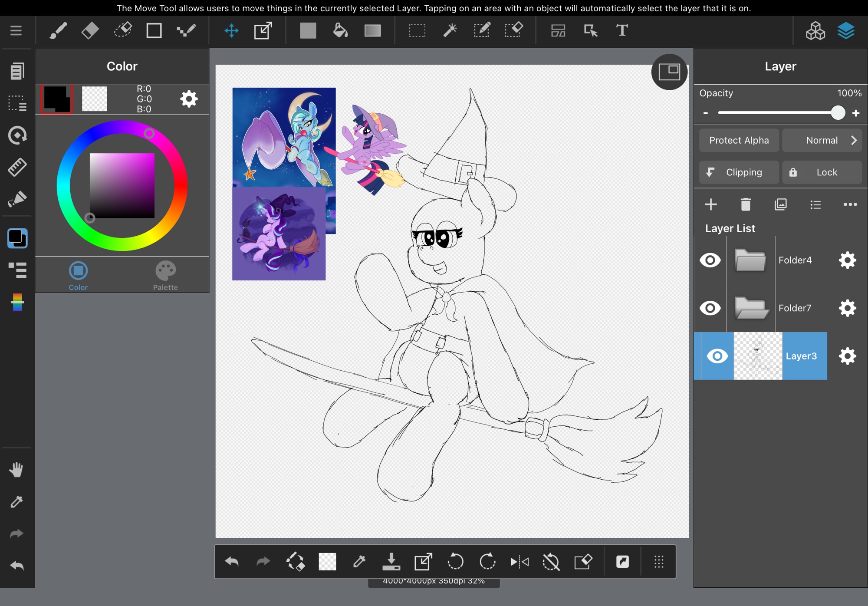Hide the Folder7 layer group
This screenshot has height=606, width=868.
click(710, 308)
